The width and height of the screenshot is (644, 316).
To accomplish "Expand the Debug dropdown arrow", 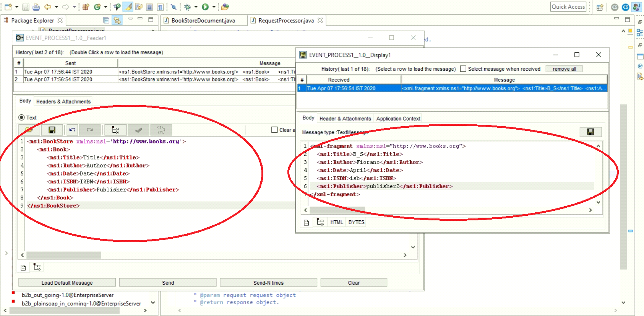I will click(196, 7).
